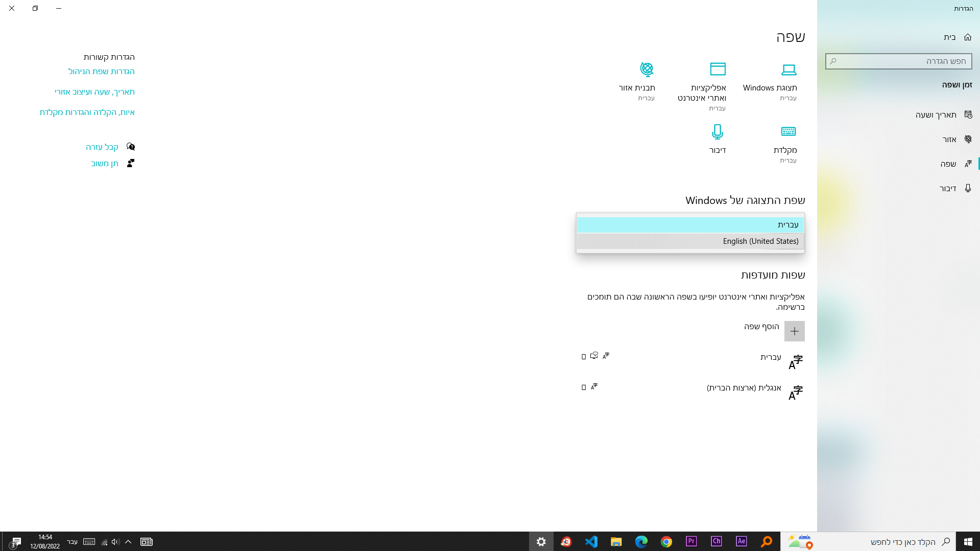
Task: Open Microsoft Edge from the taskbar
Action: point(641,542)
